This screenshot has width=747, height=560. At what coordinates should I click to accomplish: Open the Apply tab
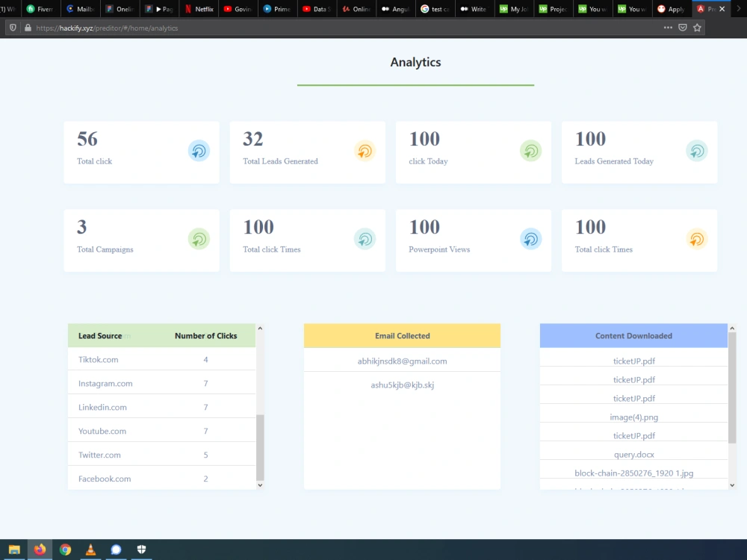click(x=672, y=8)
